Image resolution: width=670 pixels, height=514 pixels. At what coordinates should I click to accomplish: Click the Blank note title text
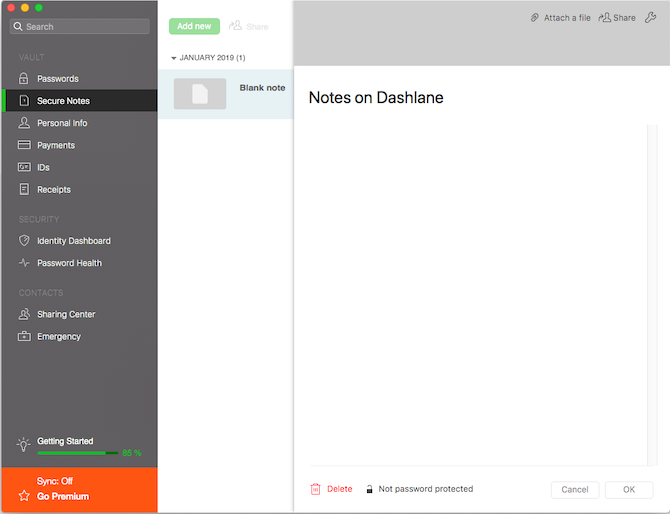(262, 88)
